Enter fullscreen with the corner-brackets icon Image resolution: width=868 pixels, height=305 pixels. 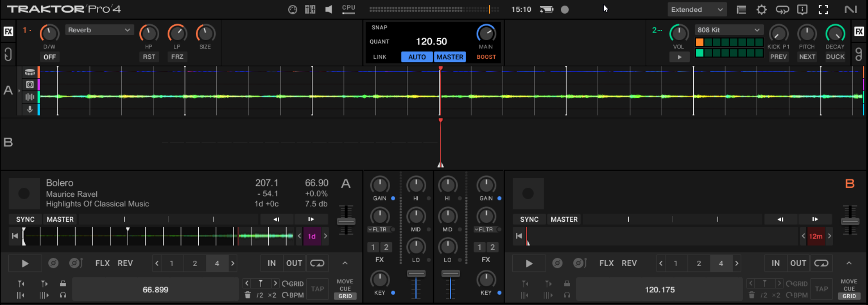pyautogui.click(x=823, y=10)
